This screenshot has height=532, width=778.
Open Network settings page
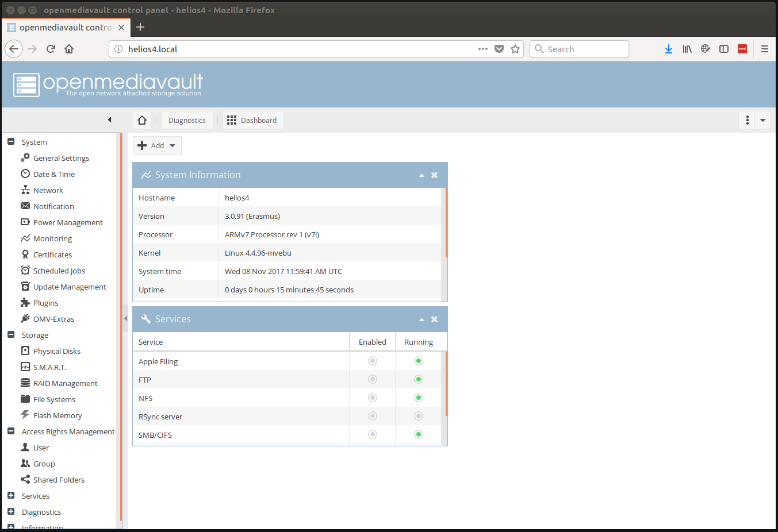[48, 190]
